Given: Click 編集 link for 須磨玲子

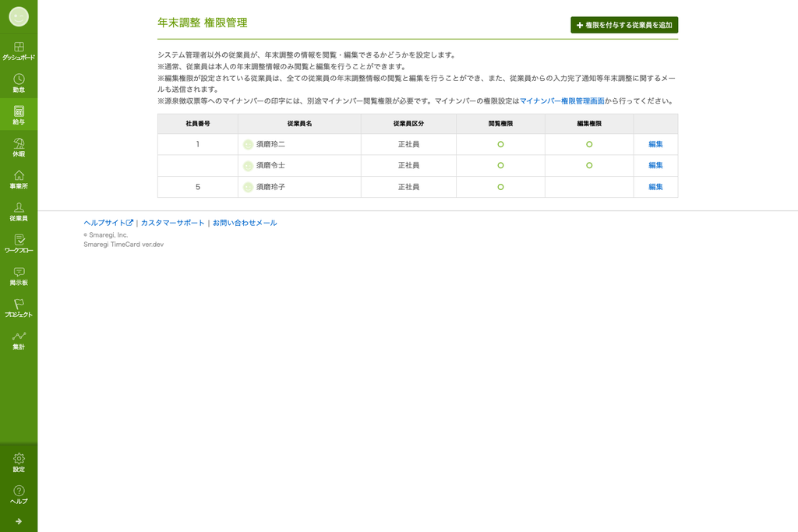Looking at the screenshot, I should (x=655, y=187).
